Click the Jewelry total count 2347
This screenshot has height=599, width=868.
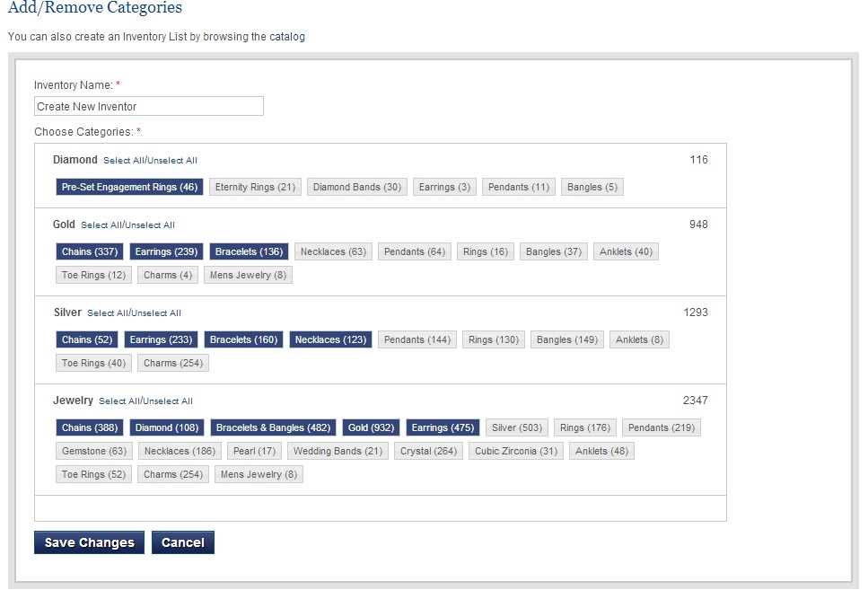[x=696, y=401]
